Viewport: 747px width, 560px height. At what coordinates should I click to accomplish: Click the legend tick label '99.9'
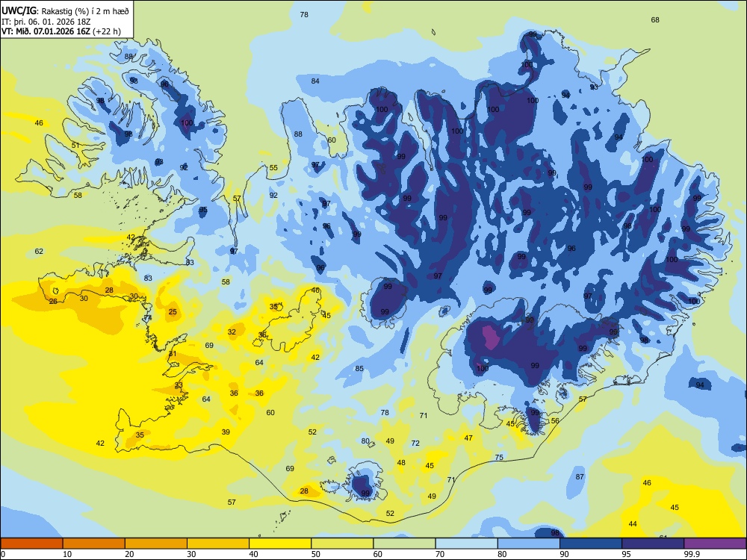[691, 554]
